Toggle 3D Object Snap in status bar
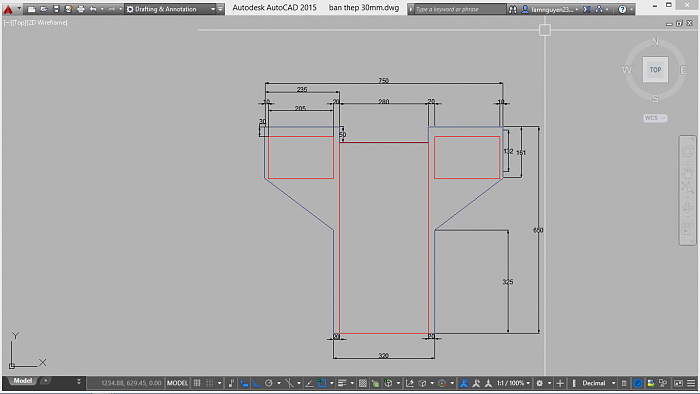The height and width of the screenshot is (394, 700). (x=388, y=383)
